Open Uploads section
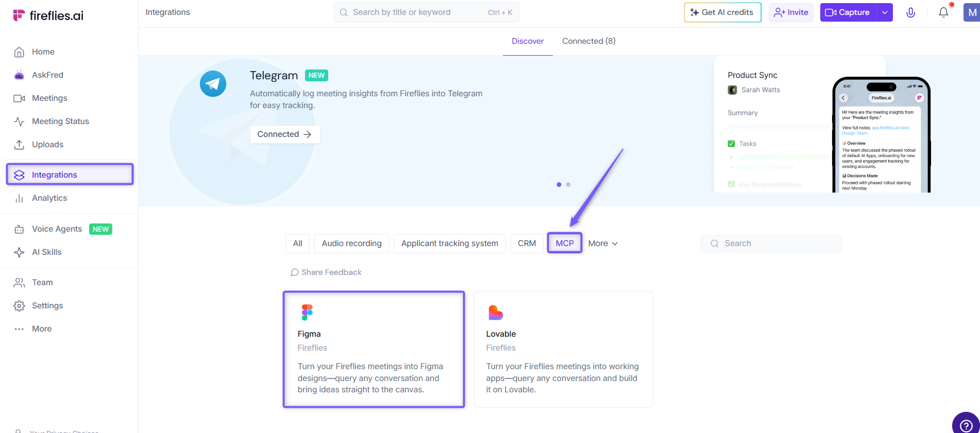This screenshot has height=433, width=980. point(47,144)
